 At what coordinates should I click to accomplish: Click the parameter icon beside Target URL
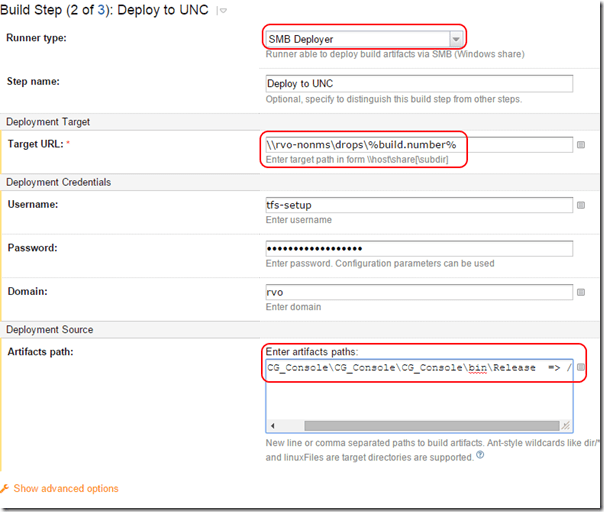[582, 145]
